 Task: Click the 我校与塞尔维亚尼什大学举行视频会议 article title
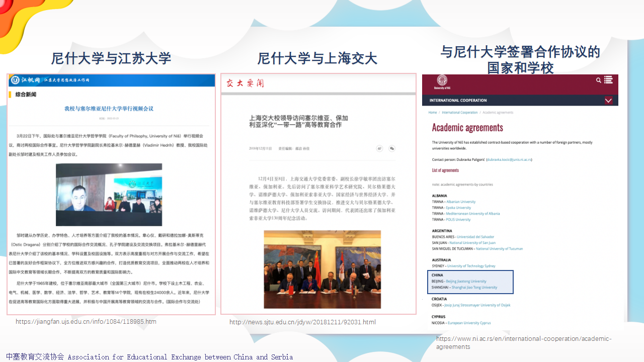pos(109,109)
